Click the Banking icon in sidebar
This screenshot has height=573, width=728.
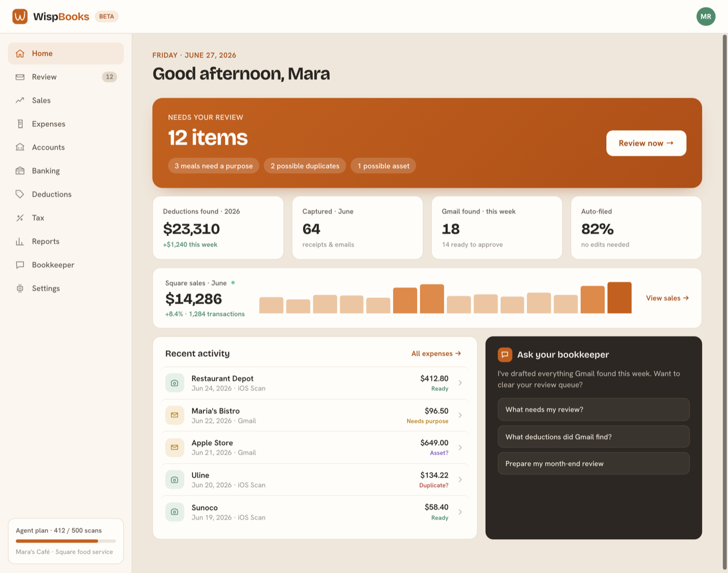[x=20, y=171]
